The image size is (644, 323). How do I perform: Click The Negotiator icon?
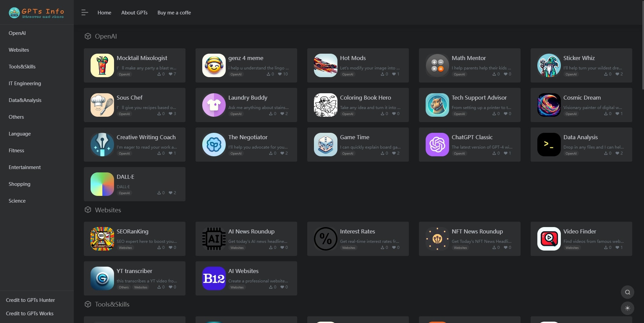point(214,145)
